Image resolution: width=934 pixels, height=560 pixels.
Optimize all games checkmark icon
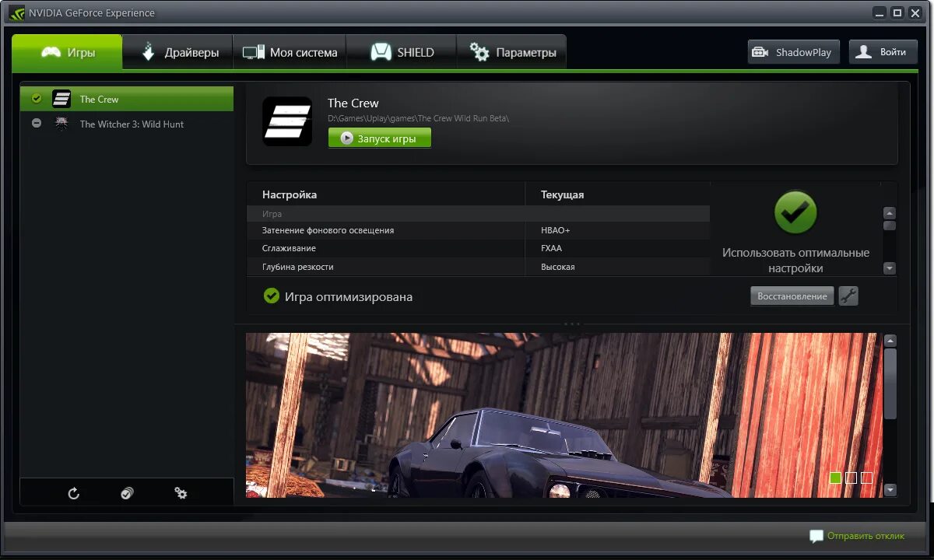(x=127, y=493)
